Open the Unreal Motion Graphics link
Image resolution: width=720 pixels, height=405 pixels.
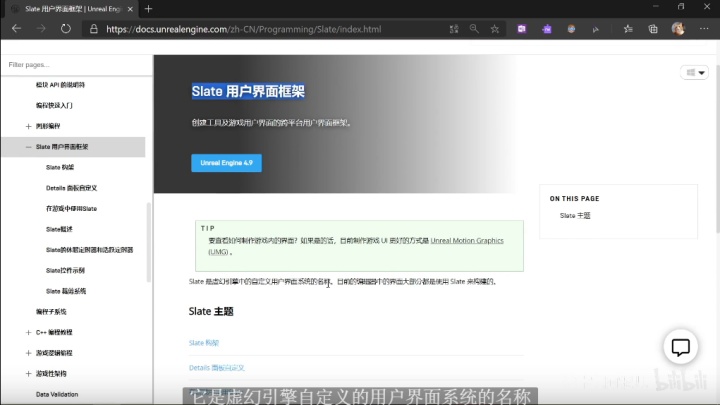click(x=467, y=241)
